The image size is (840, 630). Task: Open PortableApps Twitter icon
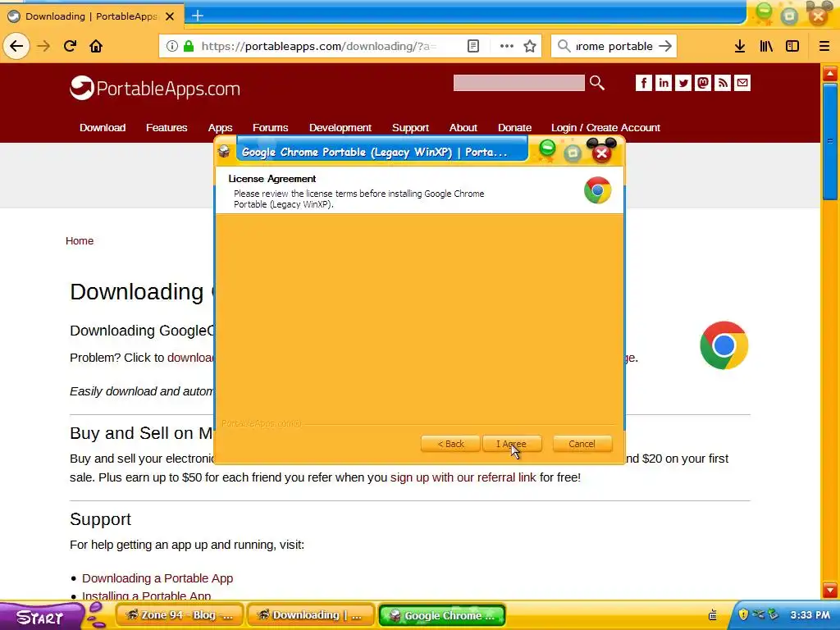click(683, 83)
